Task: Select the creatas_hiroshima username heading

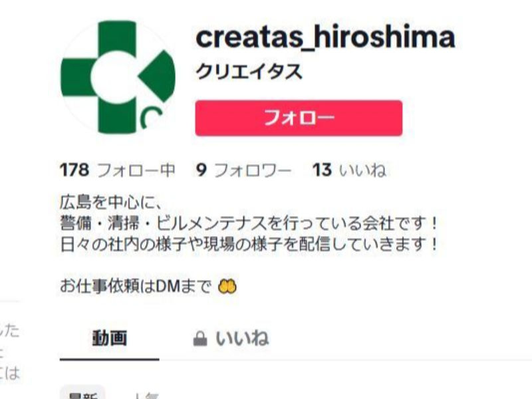Action: pyautogui.click(x=325, y=37)
